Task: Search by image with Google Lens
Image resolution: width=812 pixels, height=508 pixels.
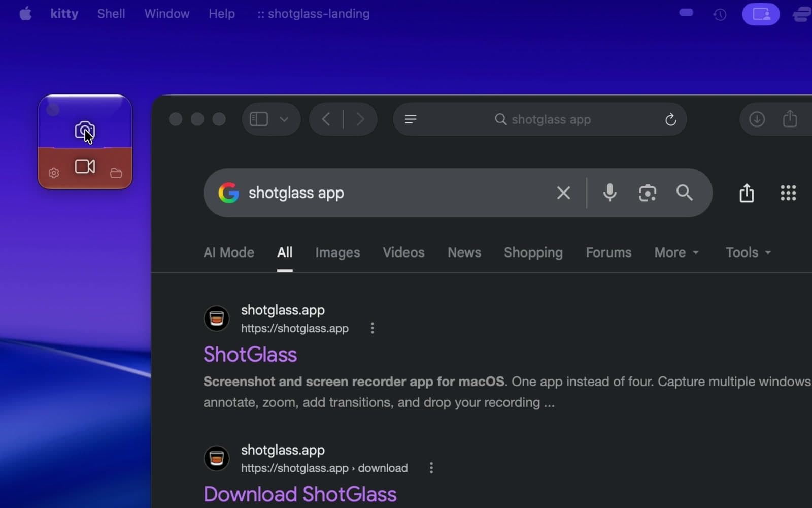Action: point(648,193)
